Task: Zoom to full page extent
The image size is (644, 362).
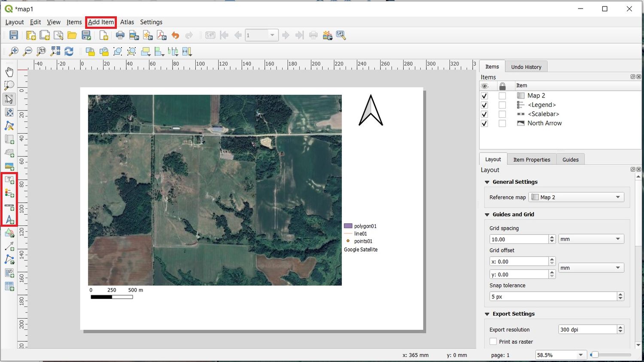Action: [x=55, y=51]
